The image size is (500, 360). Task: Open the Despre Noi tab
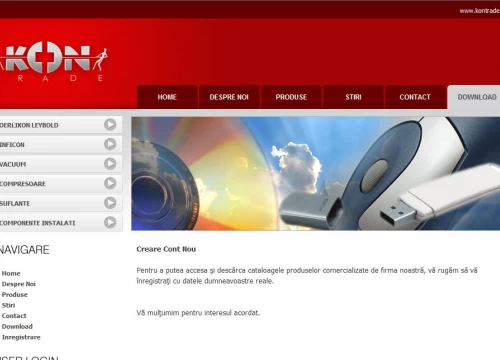point(229,97)
